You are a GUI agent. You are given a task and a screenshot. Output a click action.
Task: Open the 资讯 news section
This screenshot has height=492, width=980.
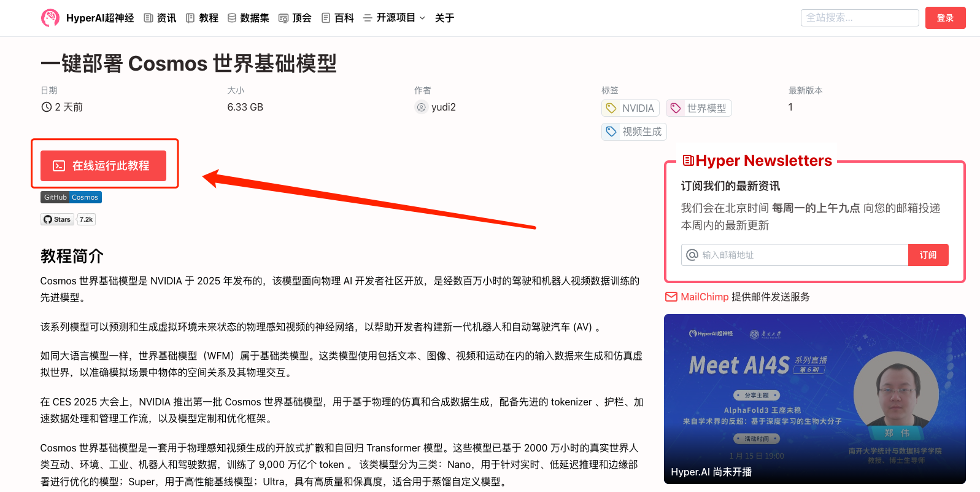[x=160, y=18]
